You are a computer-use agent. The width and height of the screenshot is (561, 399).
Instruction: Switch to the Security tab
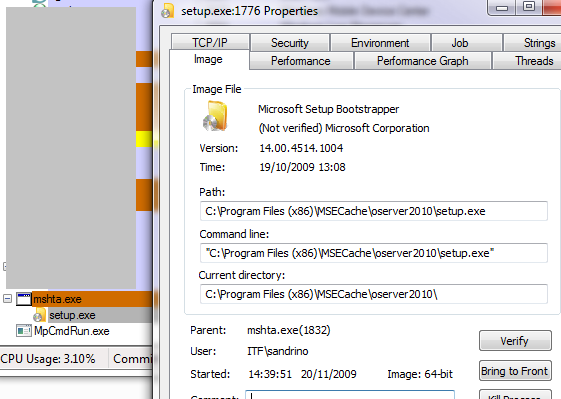pyautogui.click(x=290, y=43)
